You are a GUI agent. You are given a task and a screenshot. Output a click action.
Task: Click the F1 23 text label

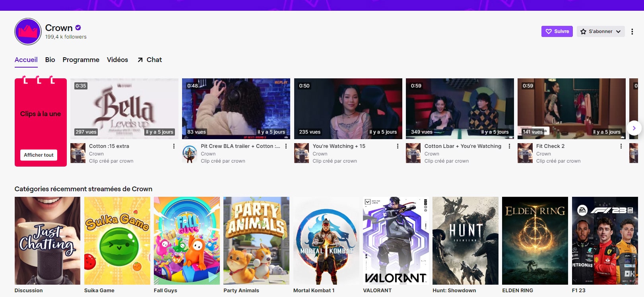pos(579,291)
